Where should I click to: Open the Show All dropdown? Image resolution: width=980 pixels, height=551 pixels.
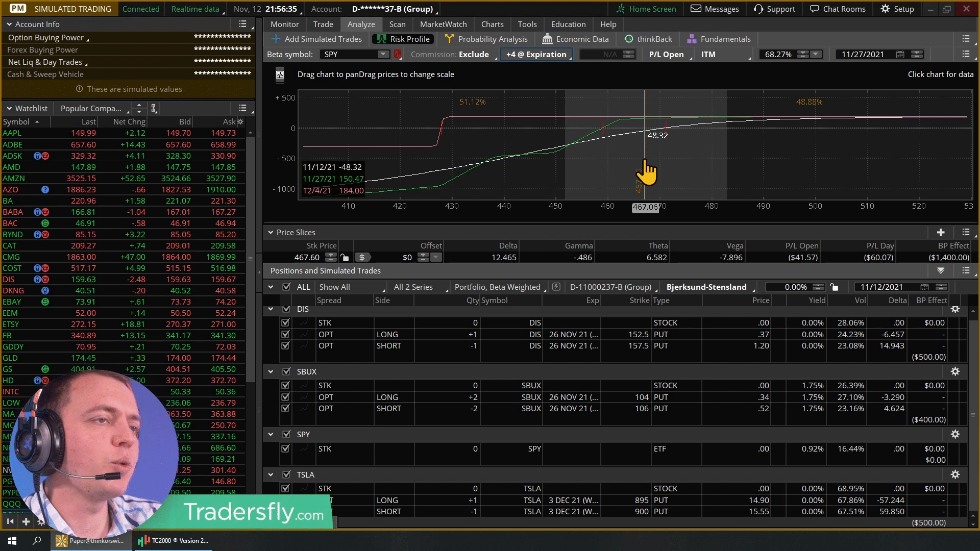pos(351,287)
